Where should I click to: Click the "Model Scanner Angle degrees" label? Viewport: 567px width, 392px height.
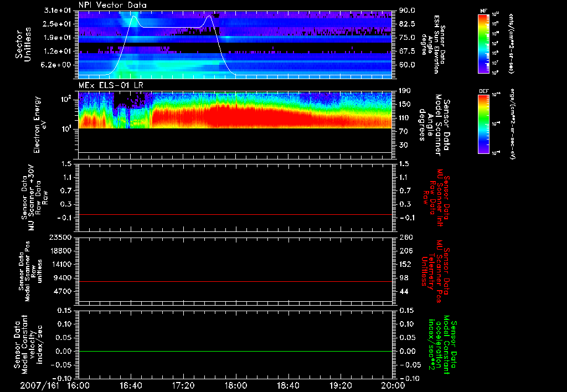click(x=435, y=125)
